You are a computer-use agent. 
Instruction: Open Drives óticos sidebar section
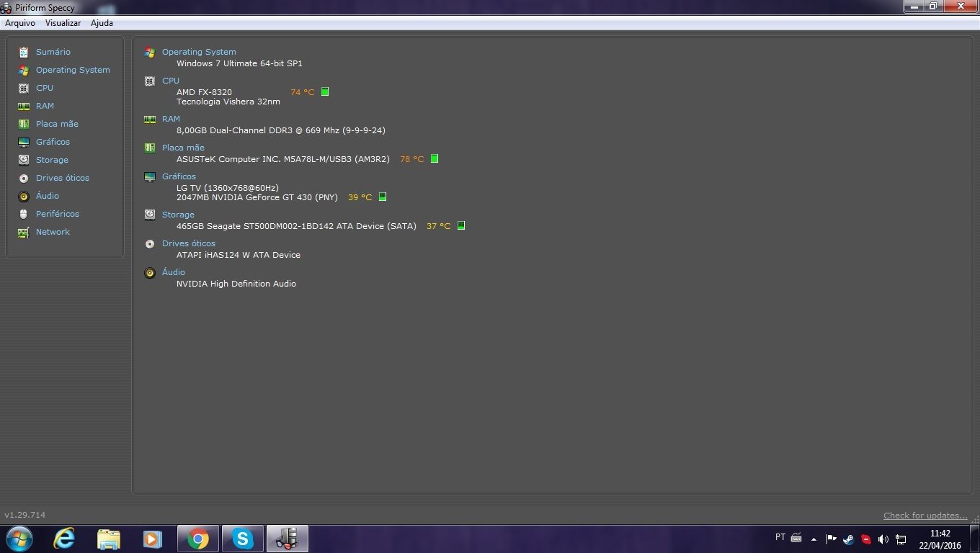[x=63, y=178]
